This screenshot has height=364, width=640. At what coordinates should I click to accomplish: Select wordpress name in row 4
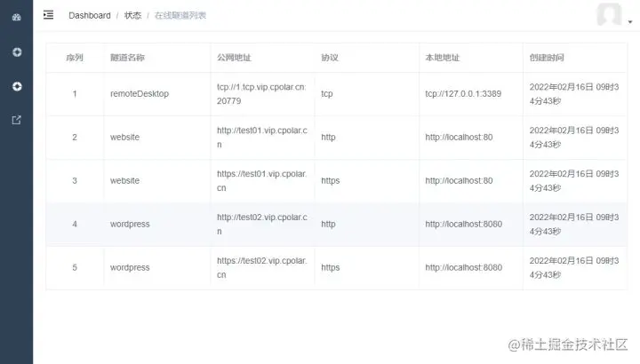point(130,225)
